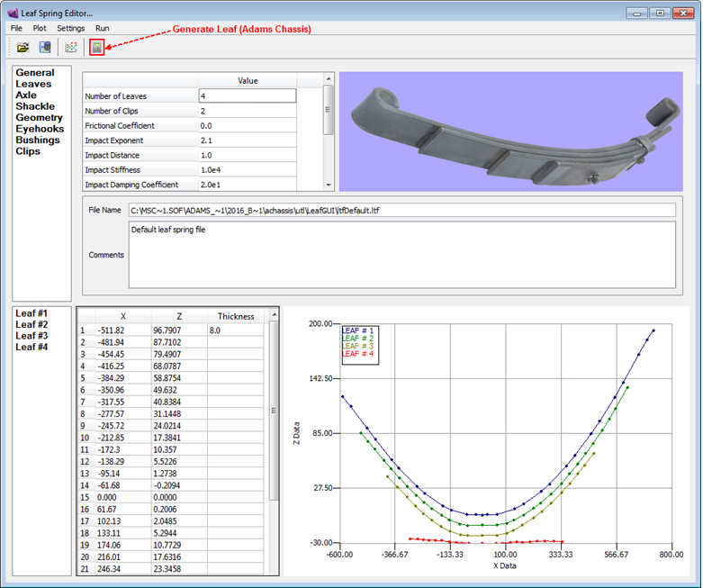Open the Run menu
The width and height of the screenshot is (703, 588).
103,28
